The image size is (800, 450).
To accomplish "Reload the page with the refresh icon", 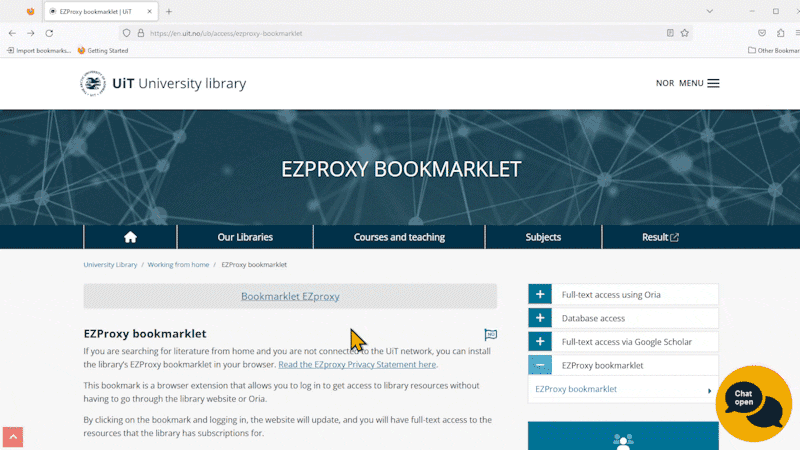I will click(x=49, y=33).
